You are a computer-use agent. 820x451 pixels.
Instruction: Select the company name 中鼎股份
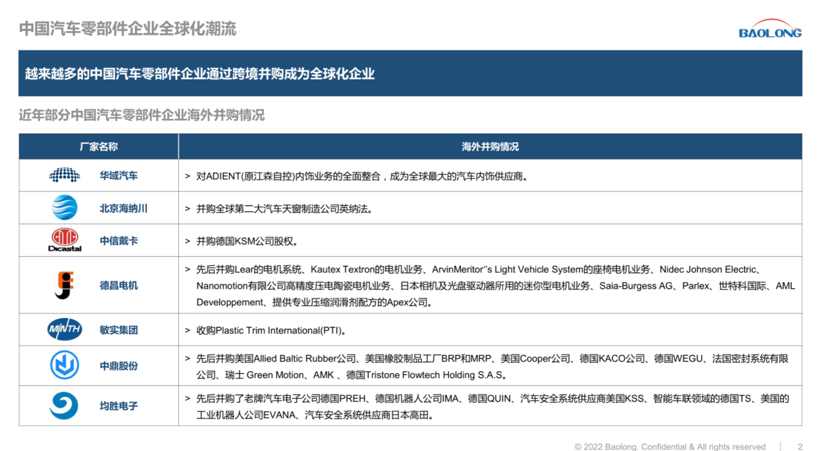pos(119,366)
